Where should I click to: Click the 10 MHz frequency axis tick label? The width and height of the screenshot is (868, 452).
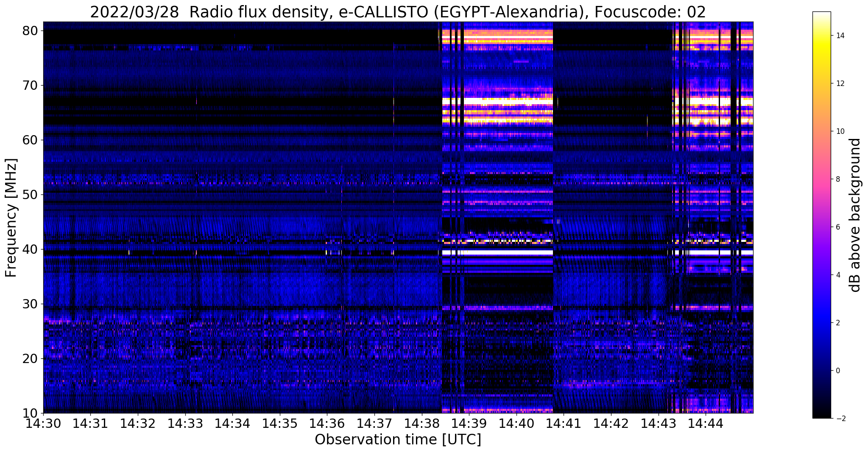pos(31,413)
